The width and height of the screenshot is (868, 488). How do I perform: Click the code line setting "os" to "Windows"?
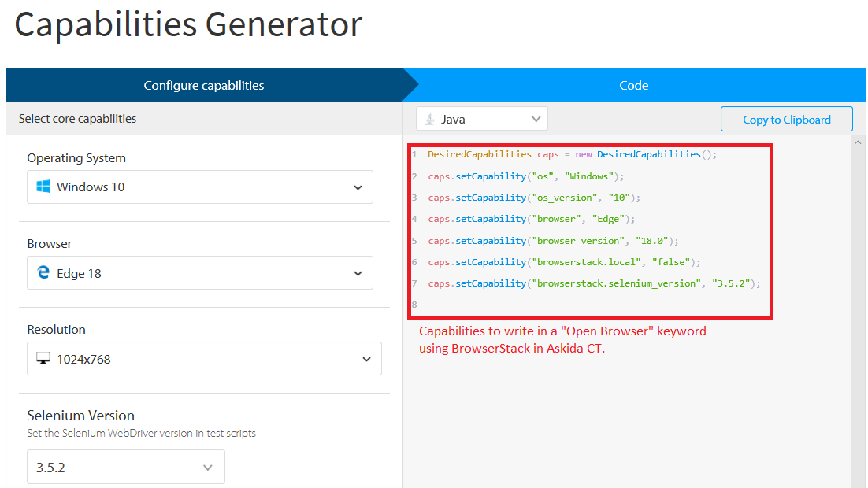526,176
